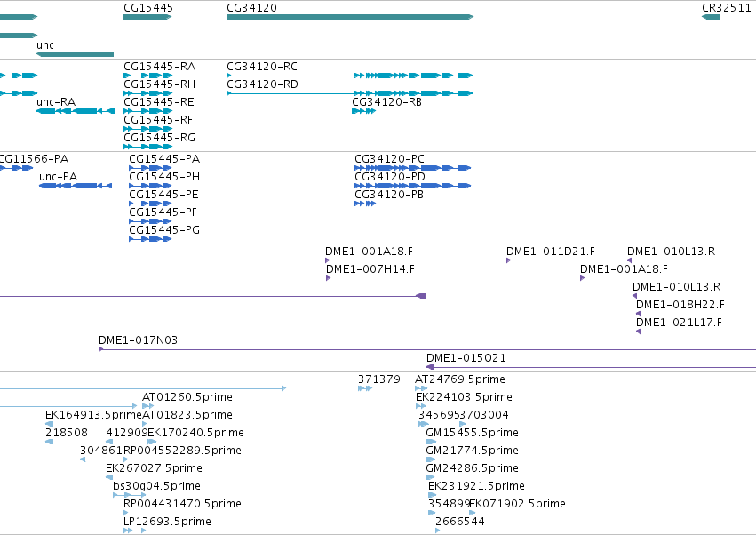Screen dimensions: 756x535
Task: Choose protein CG15445-PF
Action: (163, 212)
